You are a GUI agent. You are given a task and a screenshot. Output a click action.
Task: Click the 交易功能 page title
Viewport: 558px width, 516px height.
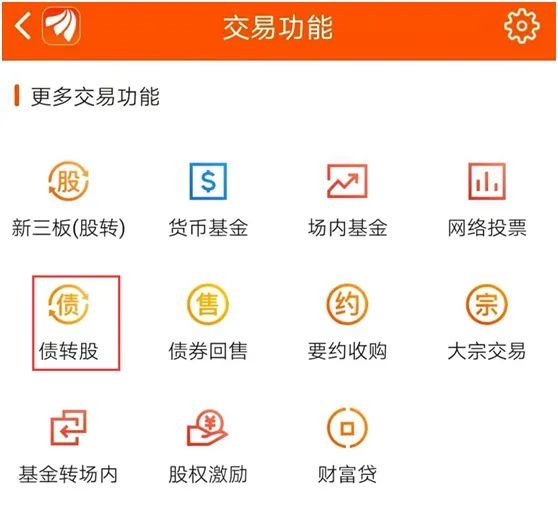(x=278, y=27)
